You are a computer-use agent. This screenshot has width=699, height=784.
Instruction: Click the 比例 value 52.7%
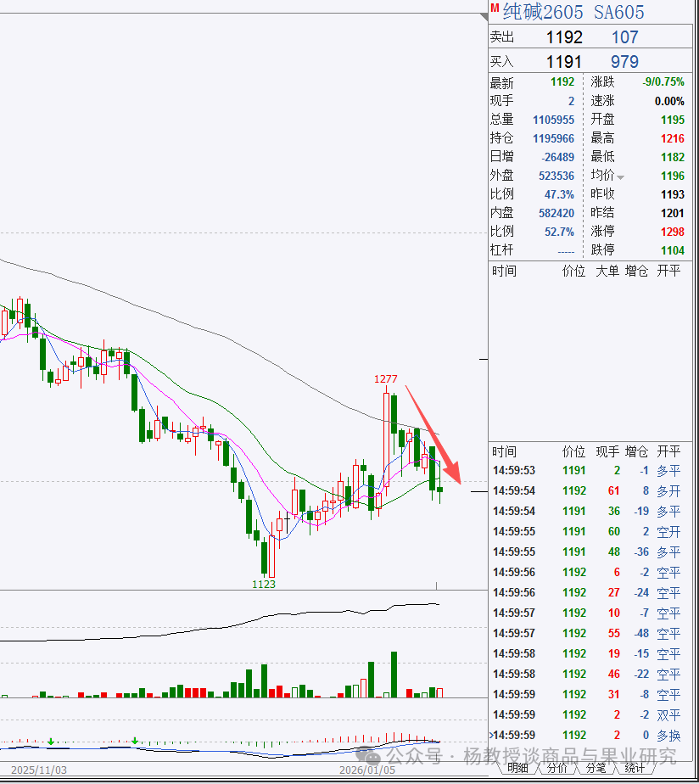point(560,232)
